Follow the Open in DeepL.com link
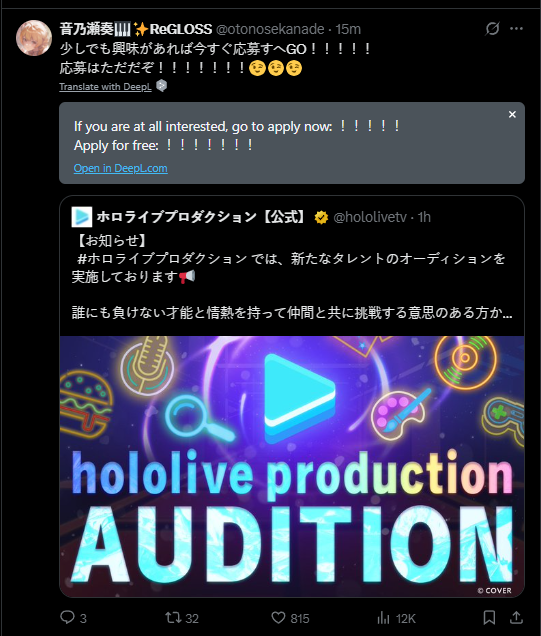 pyautogui.click(x=120, y=168)
